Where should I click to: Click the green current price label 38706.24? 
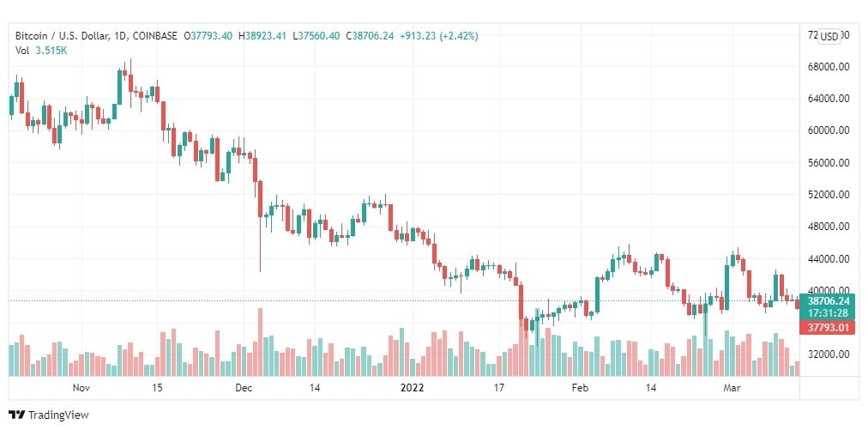pos(828,301)
